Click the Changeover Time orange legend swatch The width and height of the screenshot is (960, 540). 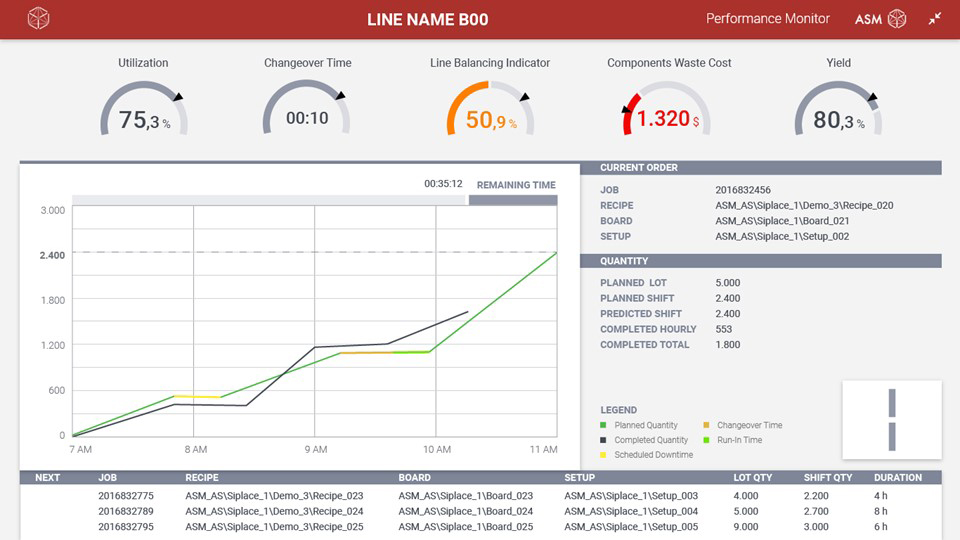(707, 425)
